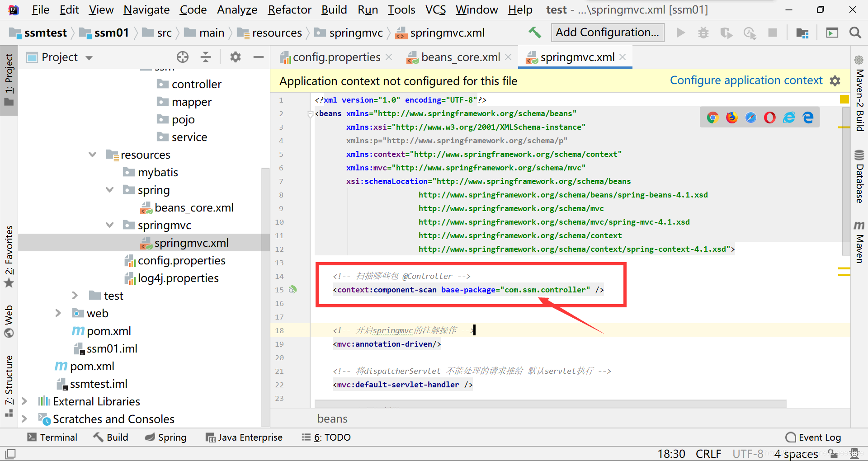Click the Run triangle icon

680,33
